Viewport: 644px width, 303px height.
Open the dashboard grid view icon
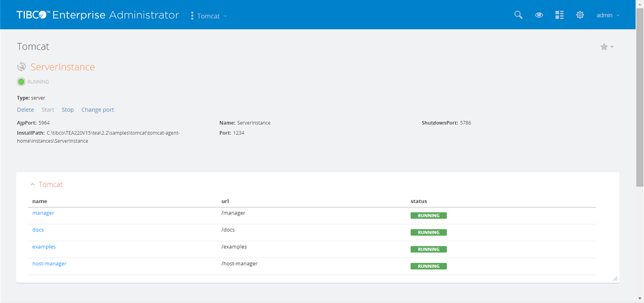click(x=559, y=15)
